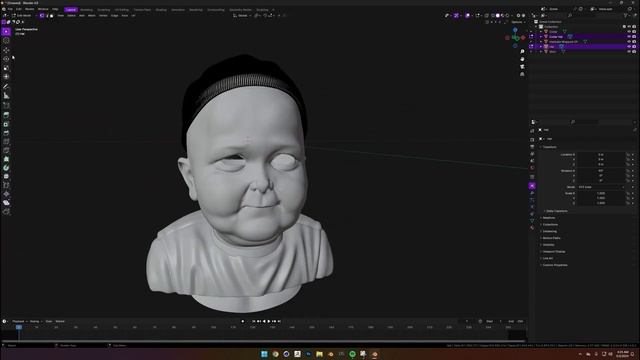Enable vertex select mode
This screenshot has width=640, height=360.
[42, 16]
